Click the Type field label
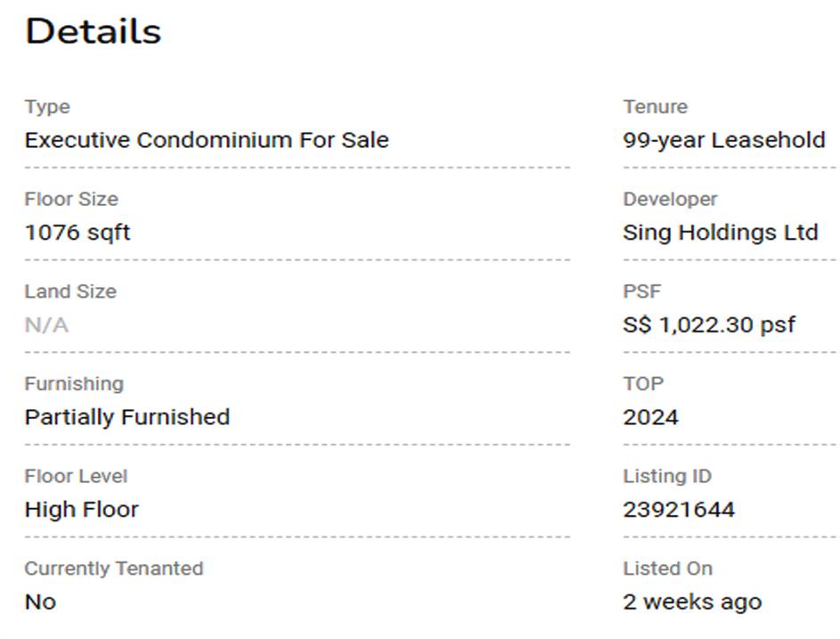The width and height of the screenshot is (840, 639). pos(47,107)
